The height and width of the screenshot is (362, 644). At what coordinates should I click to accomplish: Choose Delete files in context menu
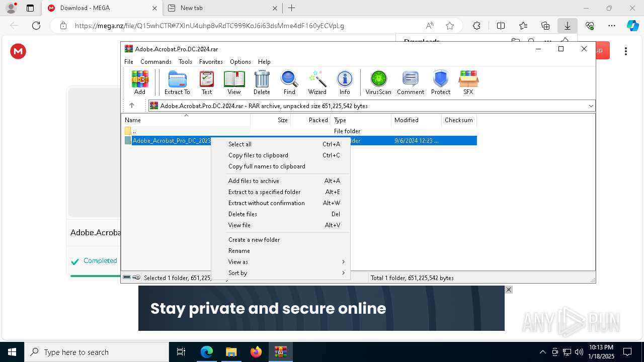(280, 214)
